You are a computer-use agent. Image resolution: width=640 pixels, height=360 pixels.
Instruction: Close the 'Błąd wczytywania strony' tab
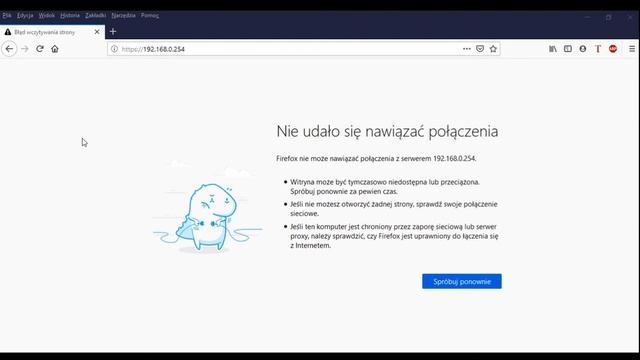tap(97, 32)
